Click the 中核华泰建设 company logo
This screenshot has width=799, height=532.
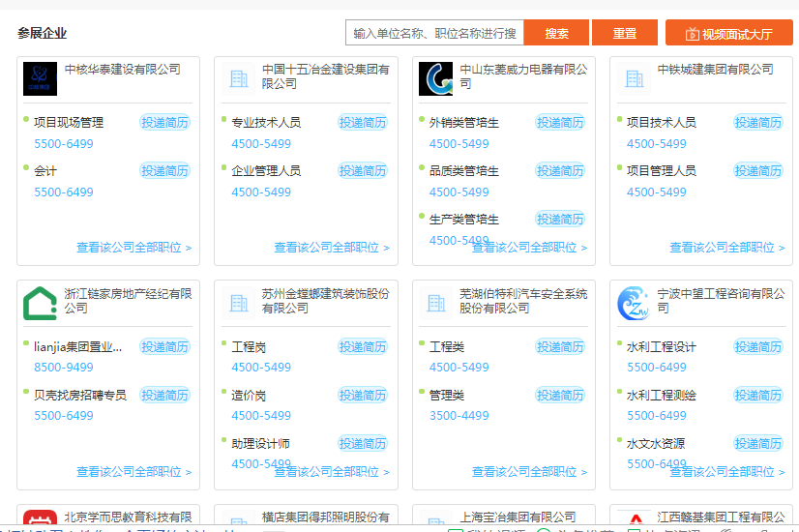pyautogui.click(x=40, y=78)
